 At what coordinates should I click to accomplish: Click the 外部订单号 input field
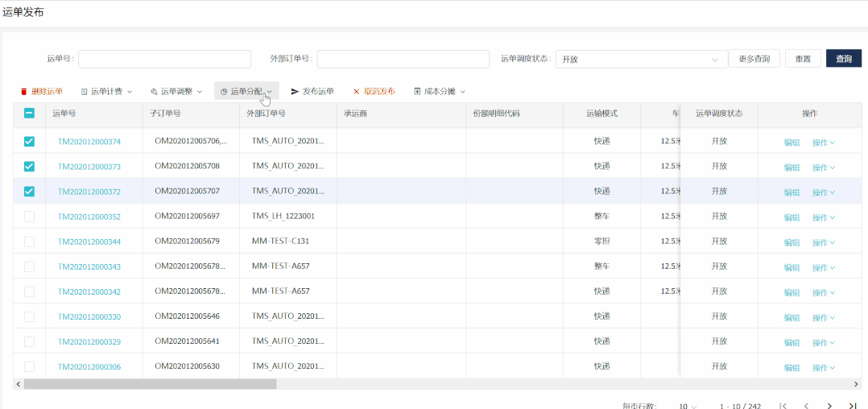[x=403, y=59]
